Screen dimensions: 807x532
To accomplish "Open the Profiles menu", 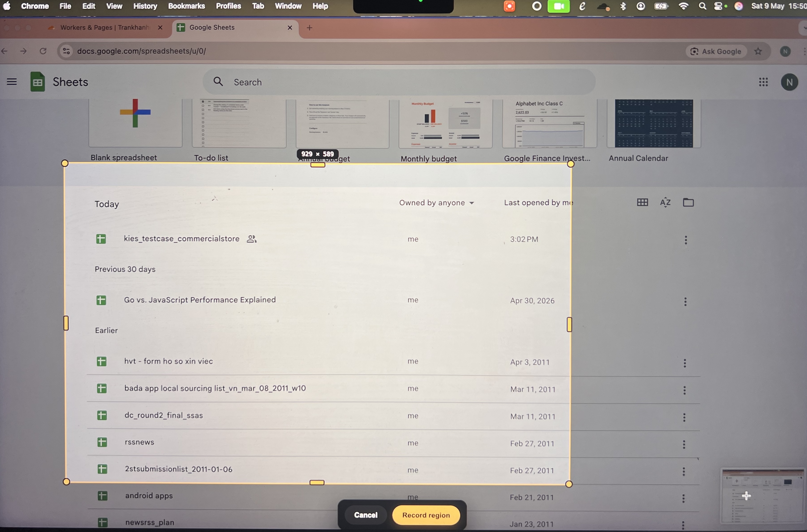I will 228,6.
